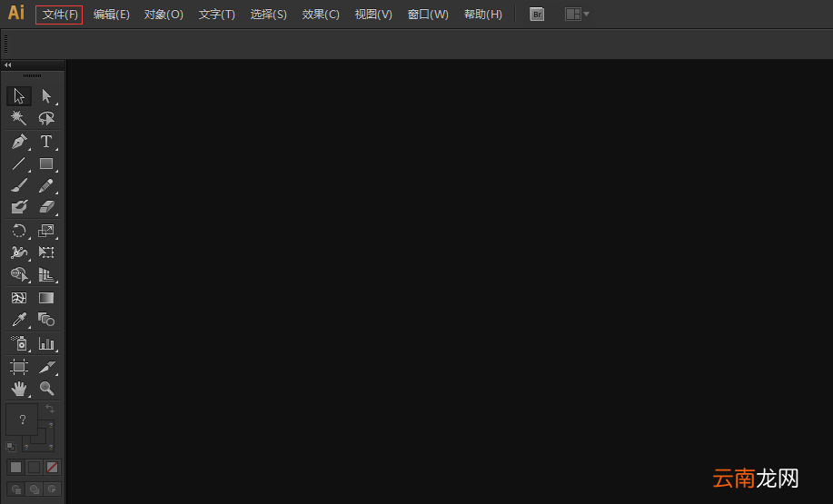Viewport: 833px width, 504px height.
Task: Select the Selection tool (black arrow)
Action: pyautogui.click(x=18, y=96)
